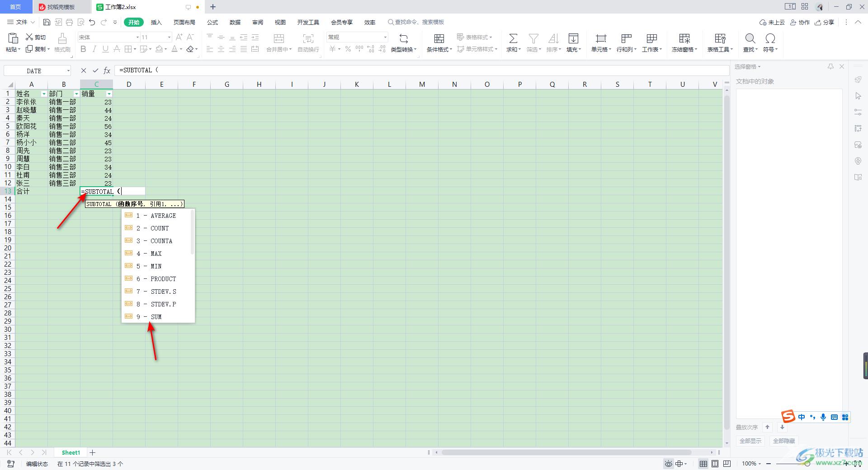
Task: Open the Worksheet (工作表) tool
Action: (651, 43)
